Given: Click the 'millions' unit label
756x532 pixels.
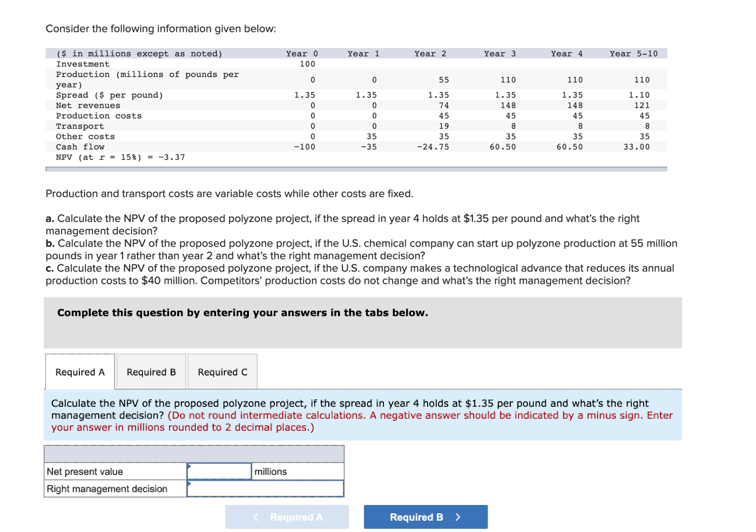Looking at the screenshot, I should (x=271, y=472).
